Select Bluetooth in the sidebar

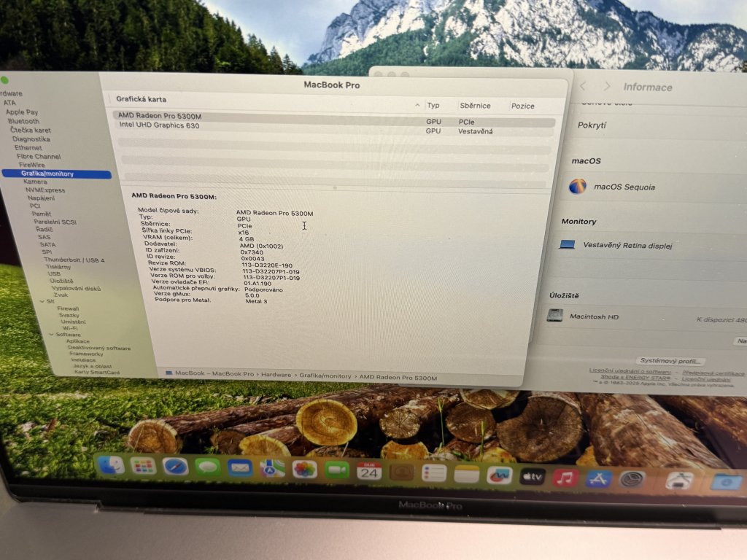pos(24,121)
